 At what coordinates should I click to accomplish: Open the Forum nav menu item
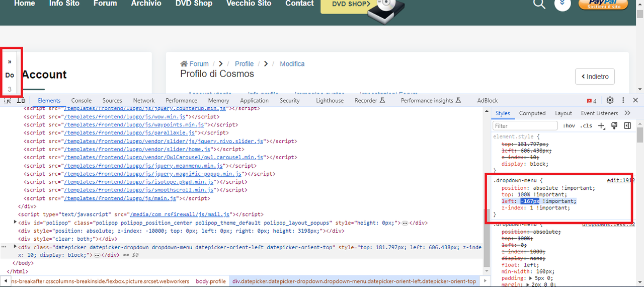tap(105, 4)
